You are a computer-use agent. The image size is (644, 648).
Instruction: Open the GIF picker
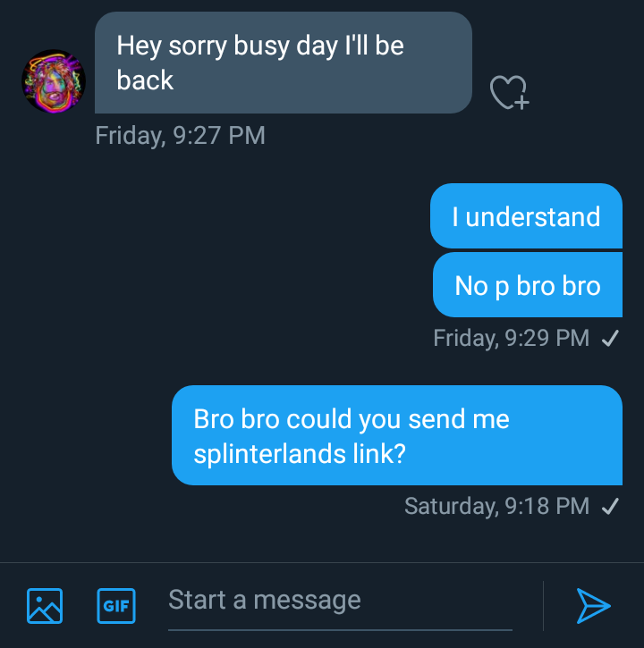point(116,605)
